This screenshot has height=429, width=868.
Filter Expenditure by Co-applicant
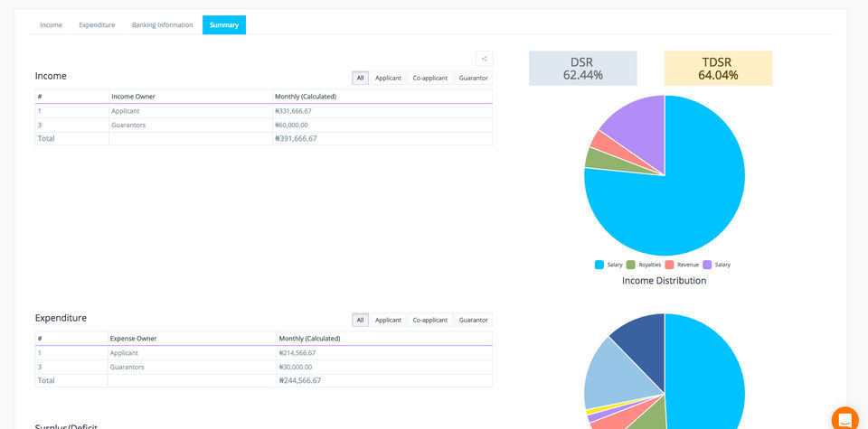point(430,320)
